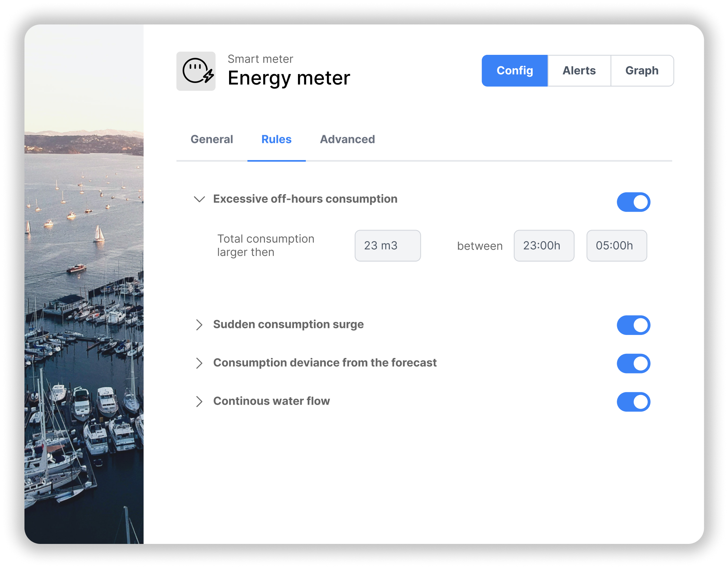Click the Energy meter title text
Image resolution: width=728 pixels, height=568 pixels.
[289, 78]
